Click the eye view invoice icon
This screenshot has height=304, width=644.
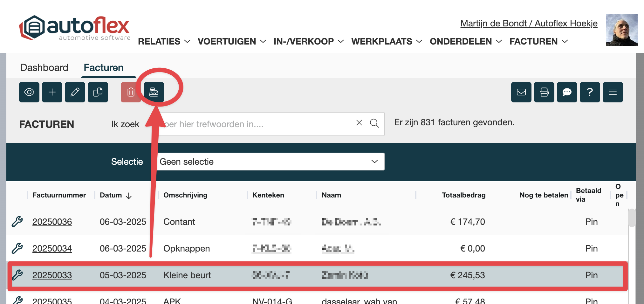pos(29,92)
